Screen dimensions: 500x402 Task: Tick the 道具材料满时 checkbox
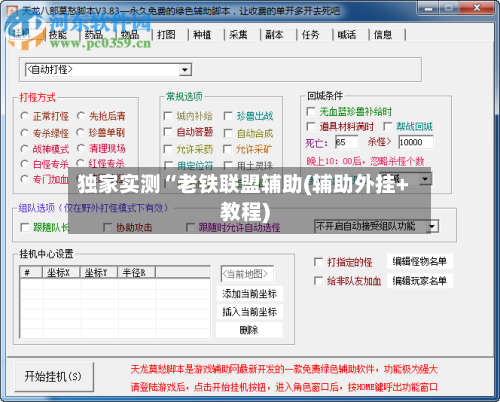[311, 126]
